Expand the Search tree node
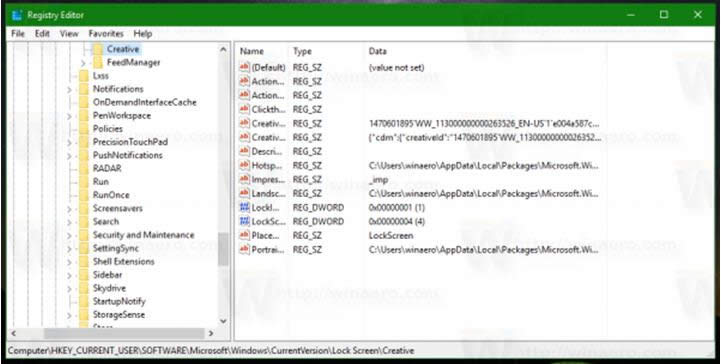 tap(69, 222)
